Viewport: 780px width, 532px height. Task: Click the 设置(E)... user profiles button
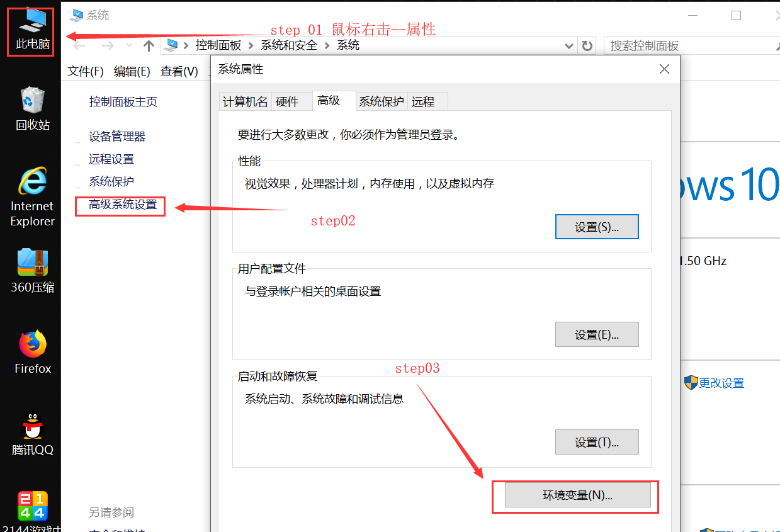click(x=597, y=334)
